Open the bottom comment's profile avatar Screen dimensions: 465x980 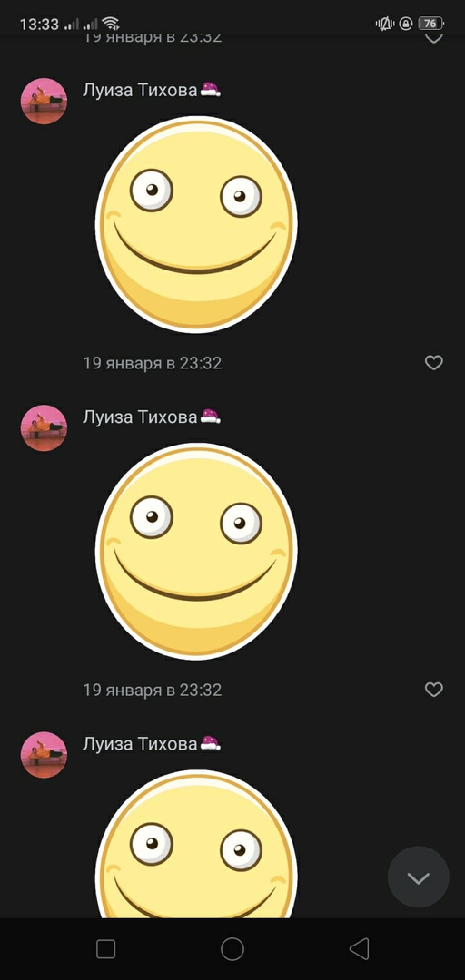pyautogui.click(x=44, y=755)
